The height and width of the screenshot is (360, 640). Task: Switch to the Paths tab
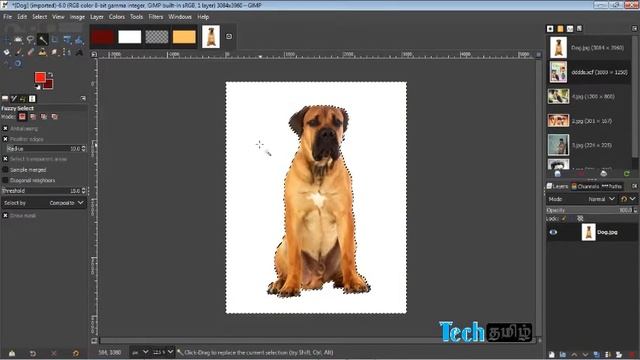click(612, 186)
